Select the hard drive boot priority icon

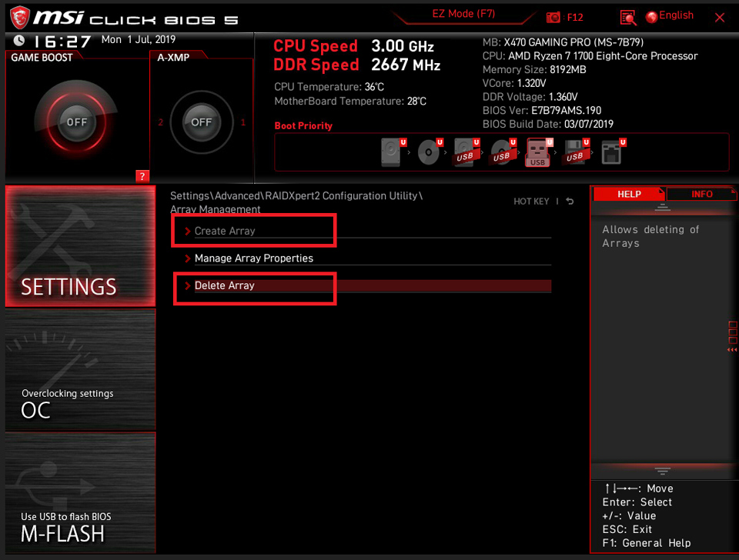(392, 152)
